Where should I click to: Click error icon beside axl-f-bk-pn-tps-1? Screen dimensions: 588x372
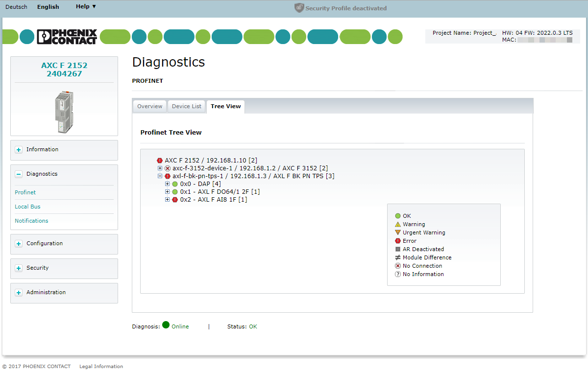tap(168, 176)
